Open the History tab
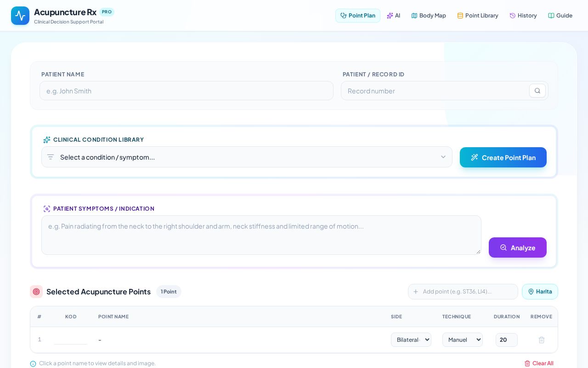588x368 pixels. [523, 16]
